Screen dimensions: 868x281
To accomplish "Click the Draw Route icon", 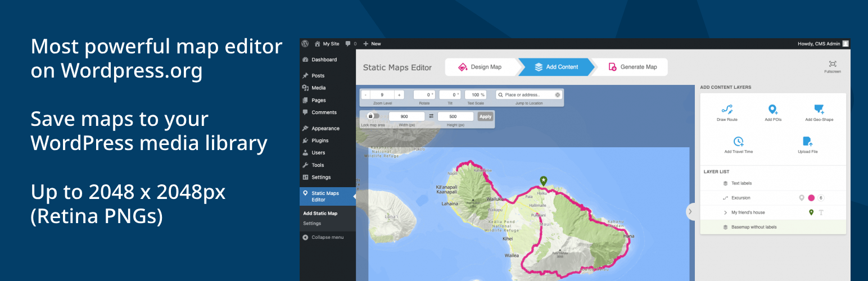I will [727, 109].
